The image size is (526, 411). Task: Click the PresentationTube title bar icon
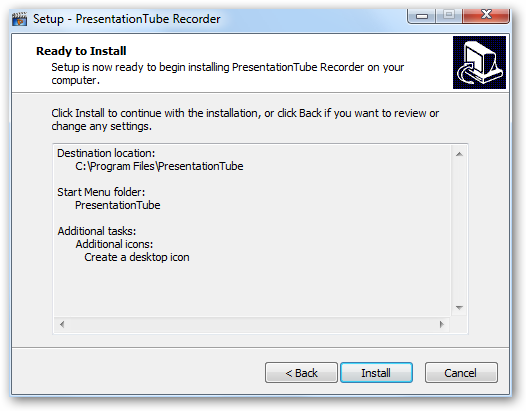tap(19, 19)
